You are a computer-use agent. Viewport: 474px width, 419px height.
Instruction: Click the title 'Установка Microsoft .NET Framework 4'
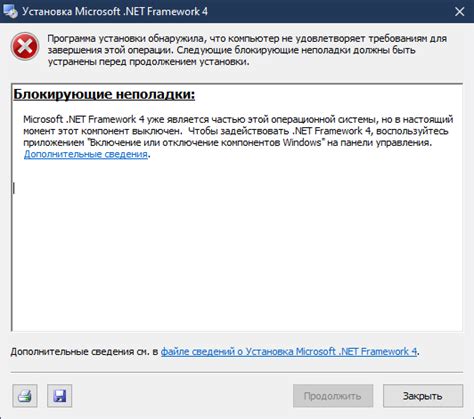click(115, 12)
